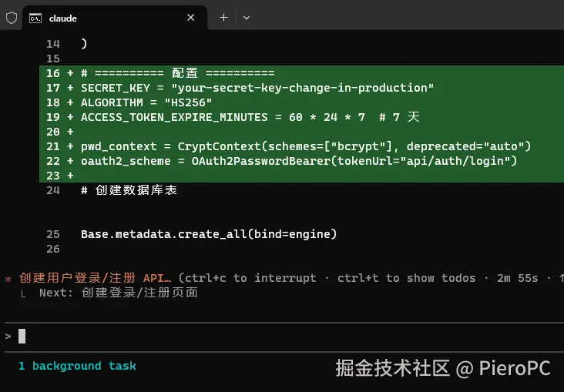Click the "# 创建数据库表" comment line
This screenshot has height=392, width=564.
tap(129, 189)
